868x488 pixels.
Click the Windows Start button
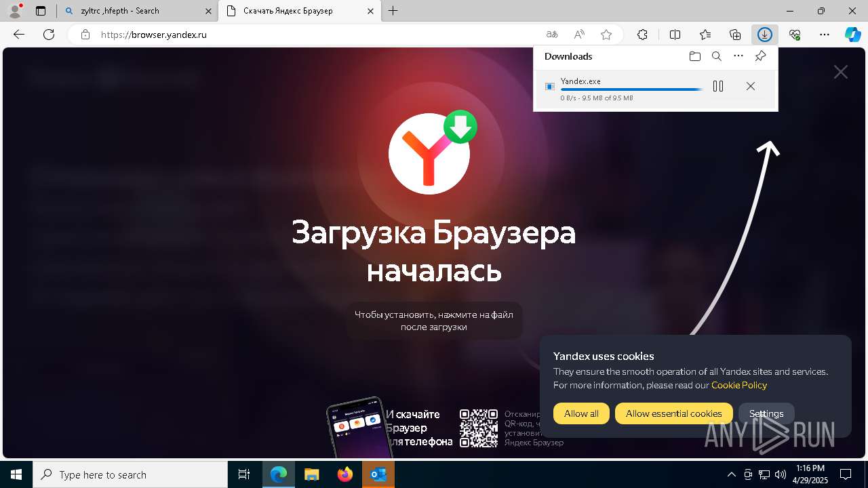(16, 474)
